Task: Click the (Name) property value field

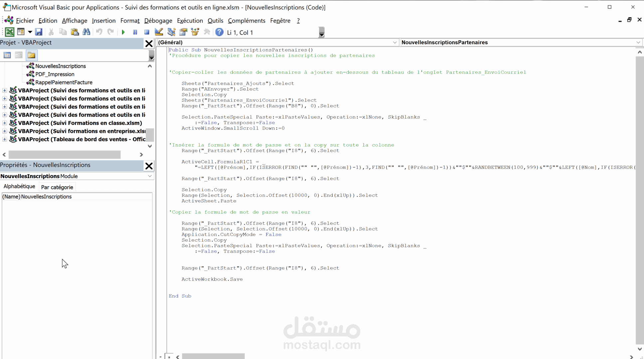Action: tap(86, 196)
